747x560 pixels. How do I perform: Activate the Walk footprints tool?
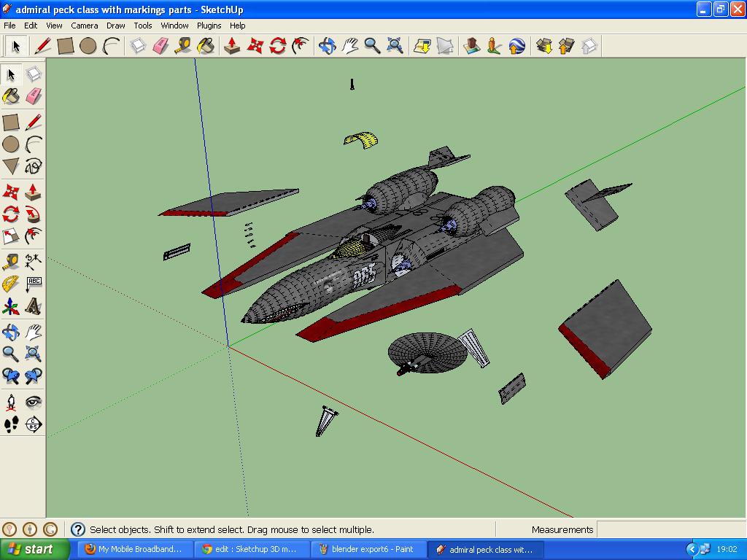tap(11, 424)
